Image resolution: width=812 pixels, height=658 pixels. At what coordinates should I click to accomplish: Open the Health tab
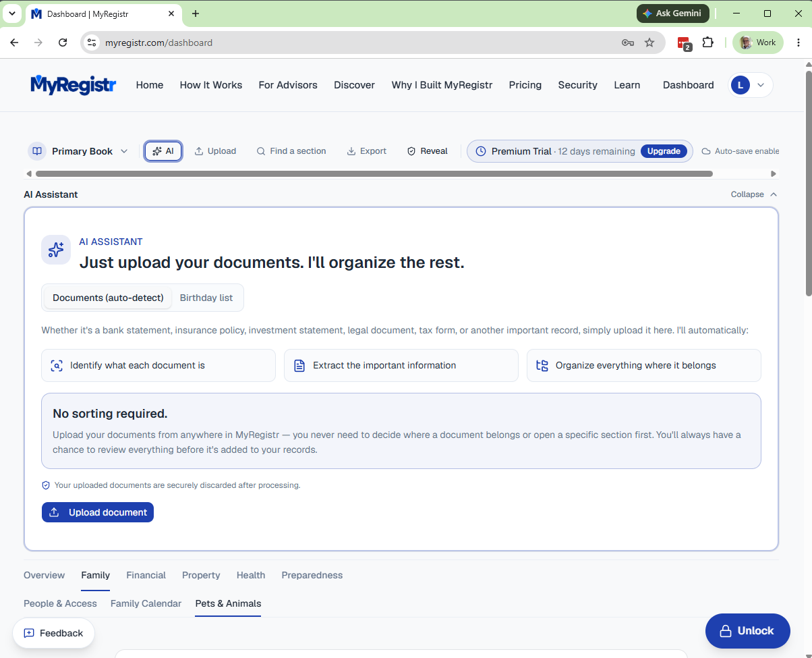click(x=251, y=575)
